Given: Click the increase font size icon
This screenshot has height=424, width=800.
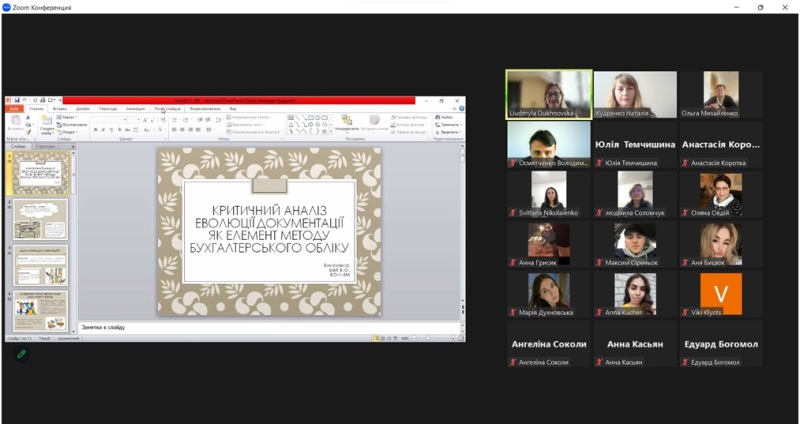Looking at the screenshot, I should 144,120.
